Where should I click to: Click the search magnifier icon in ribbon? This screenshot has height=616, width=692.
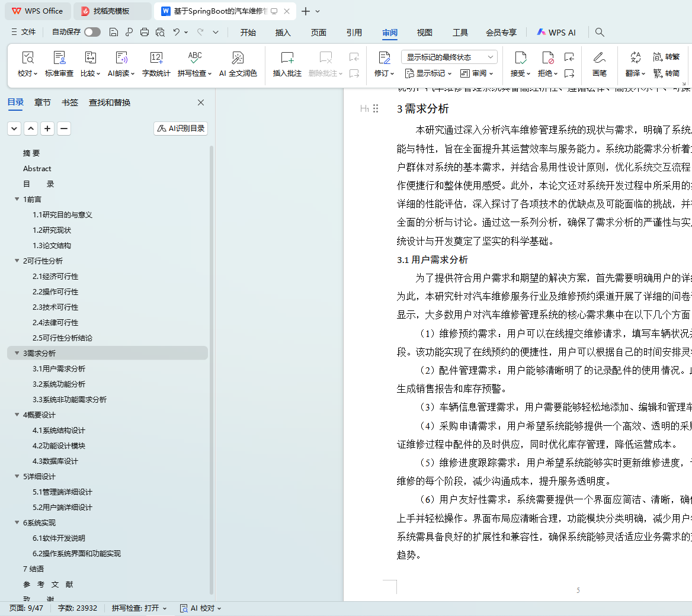coord(600,33)
